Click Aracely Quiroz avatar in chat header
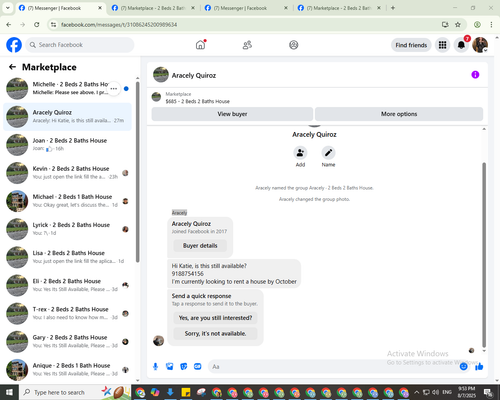 [x=161, y=75]
